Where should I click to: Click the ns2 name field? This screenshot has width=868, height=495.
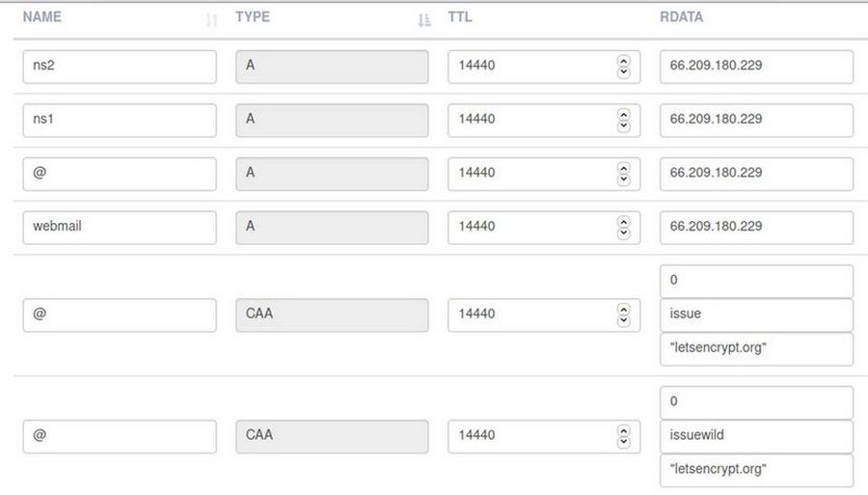119,67
